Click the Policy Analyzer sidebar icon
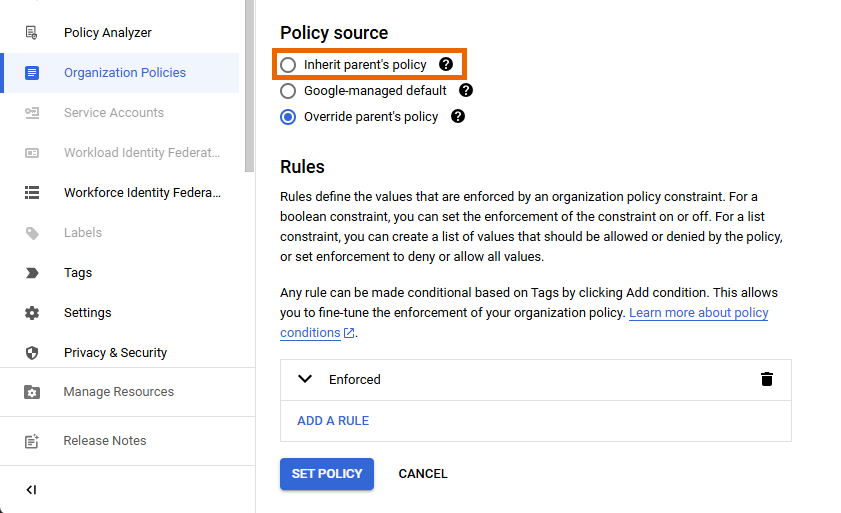 pyautogui.click(x=32, y=33)
